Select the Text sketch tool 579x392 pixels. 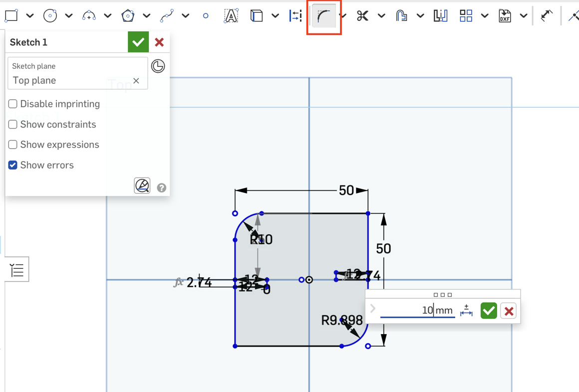pyautogui.click(x=231, y=16)
